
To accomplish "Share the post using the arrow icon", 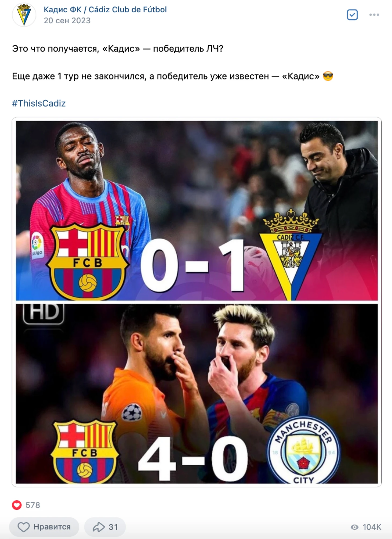I will point(99,527).
